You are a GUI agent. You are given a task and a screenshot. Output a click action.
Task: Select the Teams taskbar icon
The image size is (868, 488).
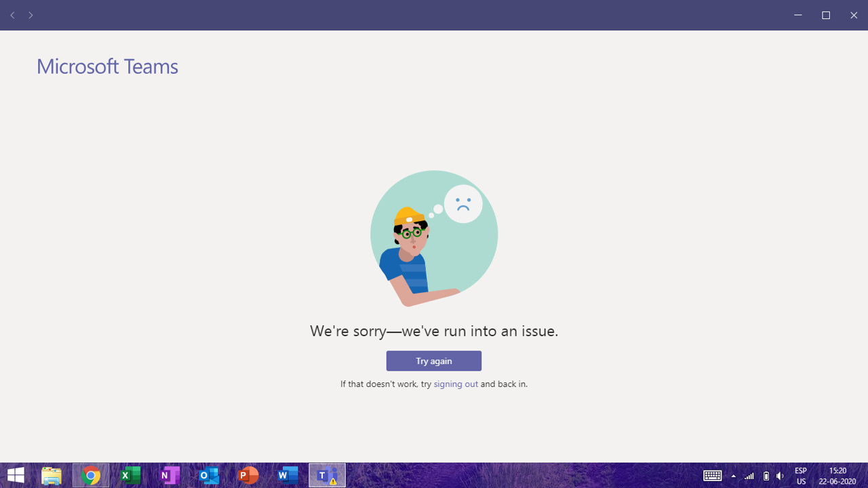327,475
